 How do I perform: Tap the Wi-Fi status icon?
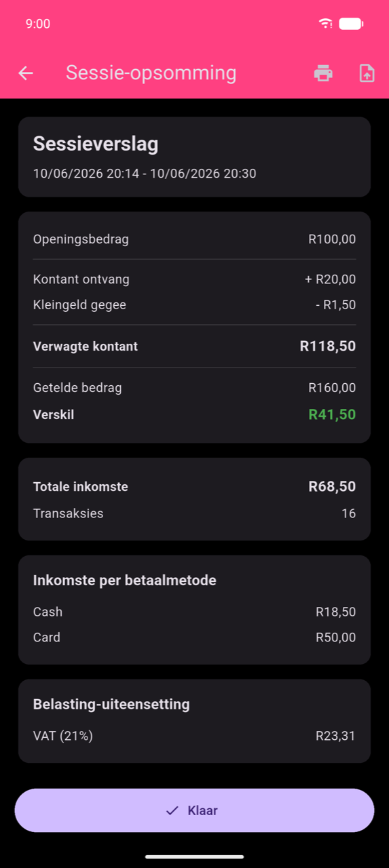pyautogui.click(x=326, y=24)
